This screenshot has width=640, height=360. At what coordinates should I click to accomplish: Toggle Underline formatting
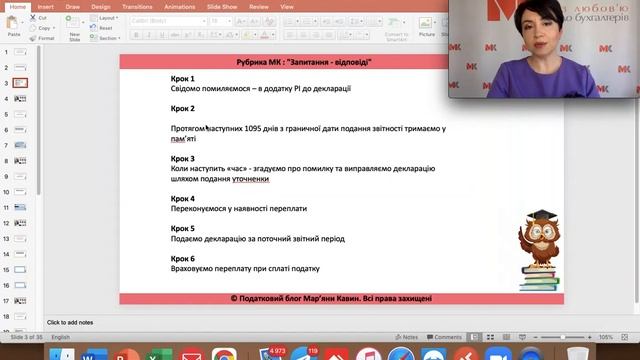[162, 36]
